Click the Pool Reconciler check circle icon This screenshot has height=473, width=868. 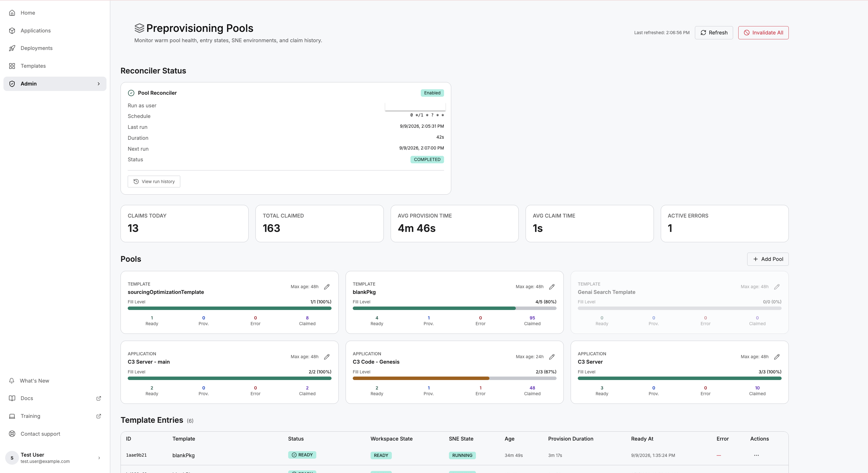click(131, 93)
